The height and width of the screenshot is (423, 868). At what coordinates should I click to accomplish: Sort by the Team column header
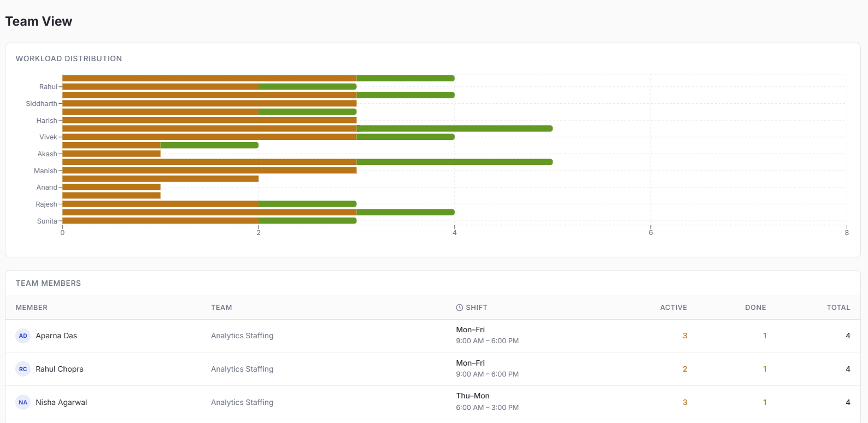pyautogui.click(x=221, y=308)
